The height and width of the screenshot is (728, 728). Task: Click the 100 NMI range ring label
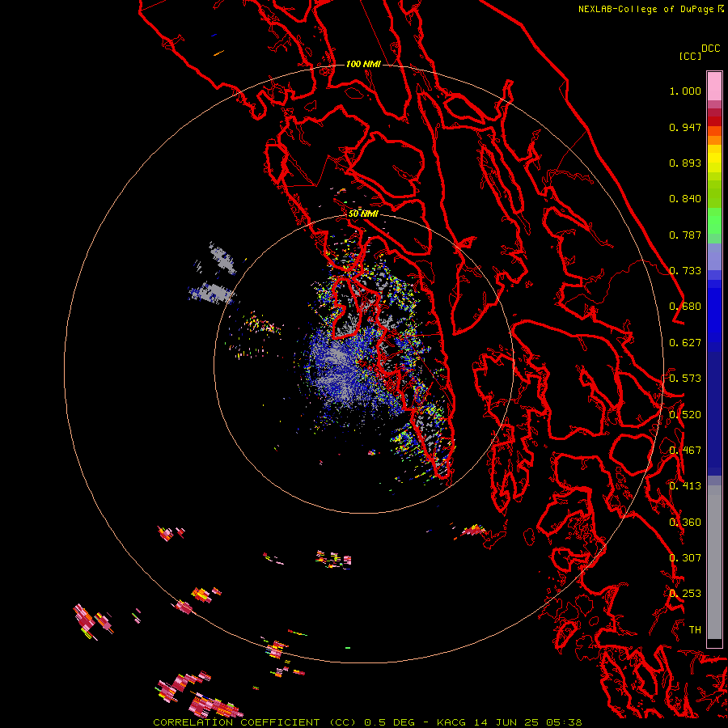pos(363,64)
